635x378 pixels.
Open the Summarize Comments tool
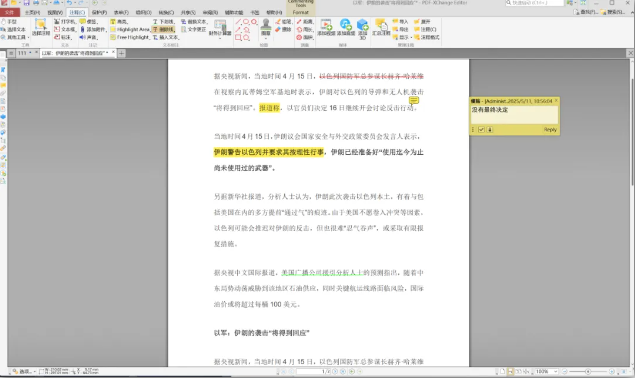(x=381, y=28)
